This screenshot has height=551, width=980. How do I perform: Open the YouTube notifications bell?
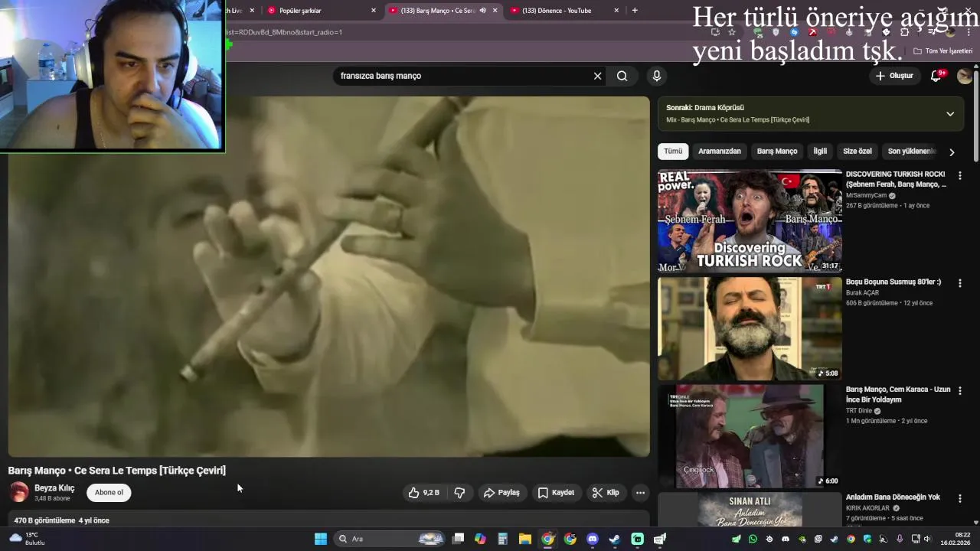(x=936, y=76)
